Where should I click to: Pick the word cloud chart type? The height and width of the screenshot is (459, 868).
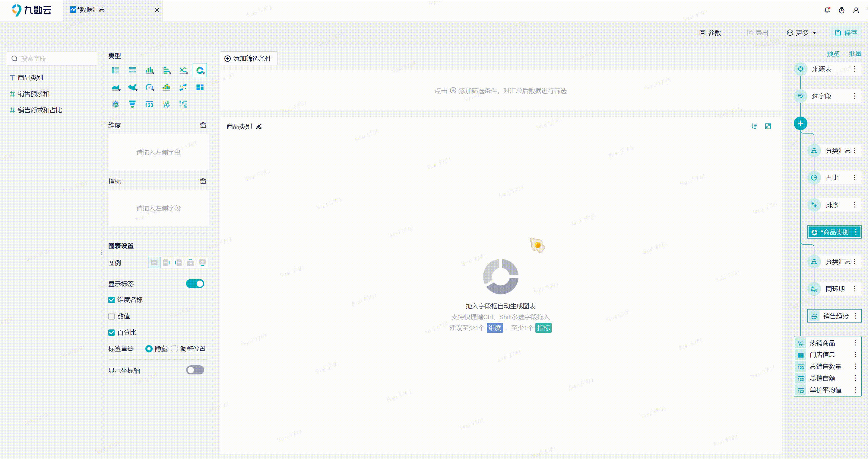166,104
